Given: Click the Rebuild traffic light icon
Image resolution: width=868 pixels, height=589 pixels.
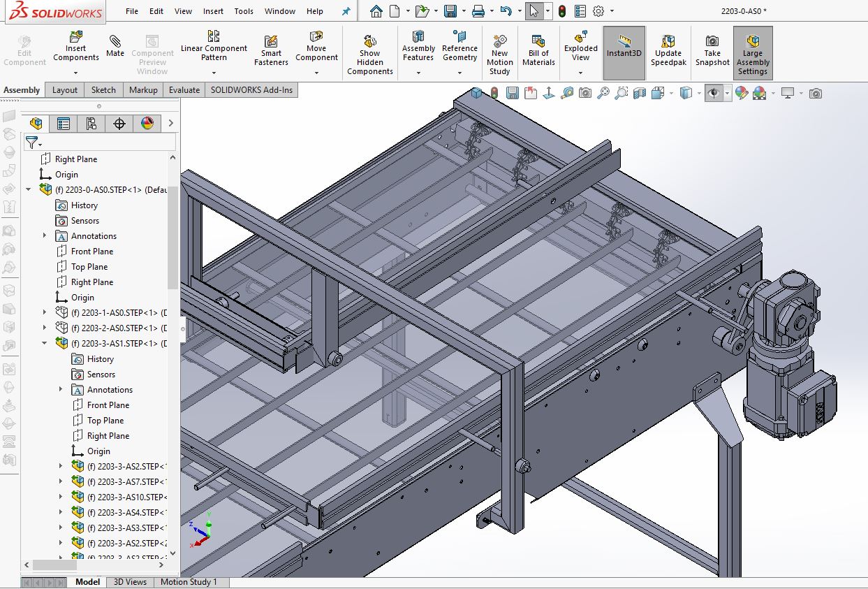Looking at the screenshot, I should [561, 11].
